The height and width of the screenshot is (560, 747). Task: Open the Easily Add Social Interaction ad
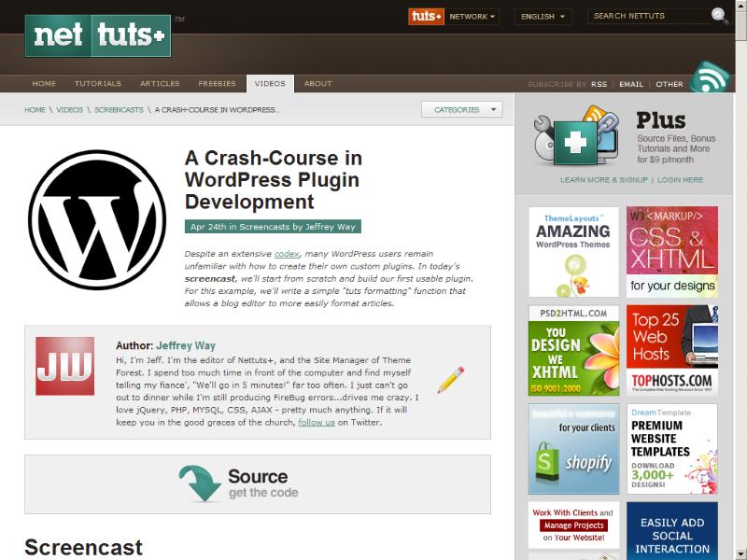[x=672, y=531]
